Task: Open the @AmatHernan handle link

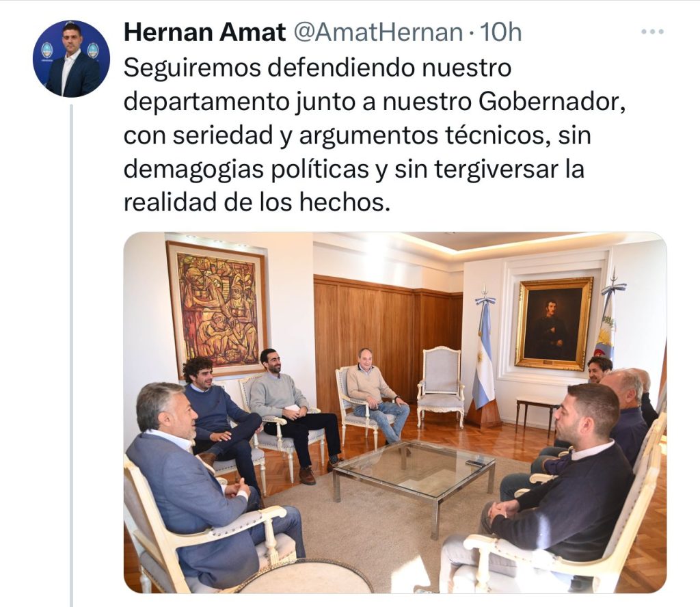Action: point(379,32)
